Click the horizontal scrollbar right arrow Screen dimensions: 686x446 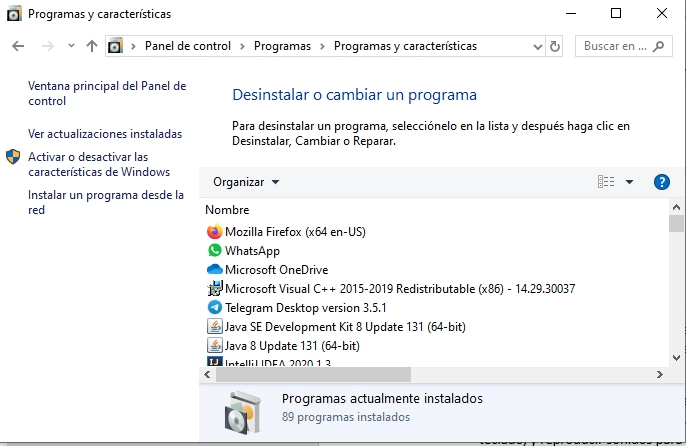coord(660,375)
